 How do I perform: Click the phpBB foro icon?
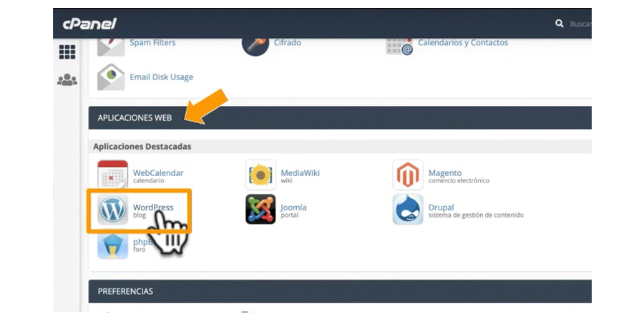click(112, 245)
